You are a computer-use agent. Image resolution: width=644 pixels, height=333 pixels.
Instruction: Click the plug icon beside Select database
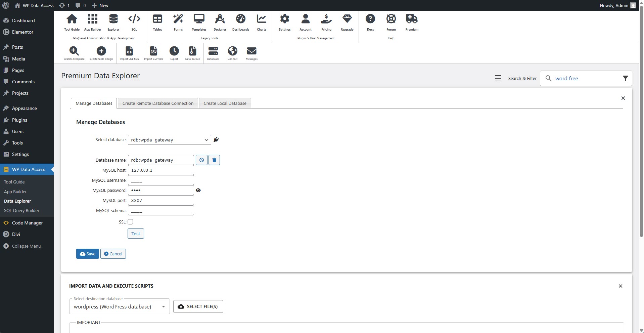click(x=216, y=140)
